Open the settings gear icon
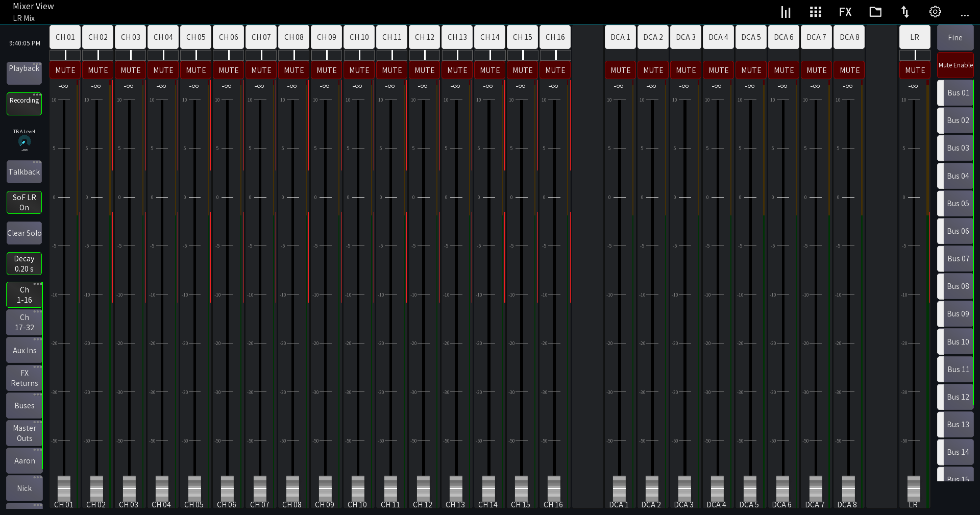The width and height of the screenshot is (980, 515). pos(935,11)
